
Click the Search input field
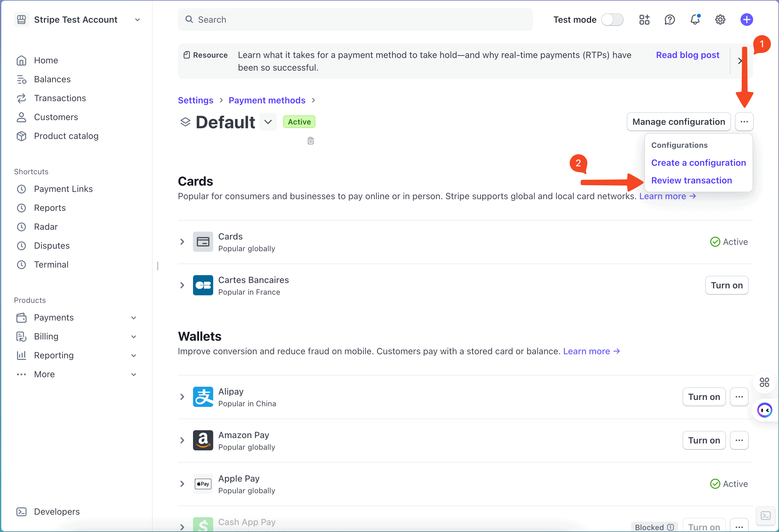click(x=355, y=20)
